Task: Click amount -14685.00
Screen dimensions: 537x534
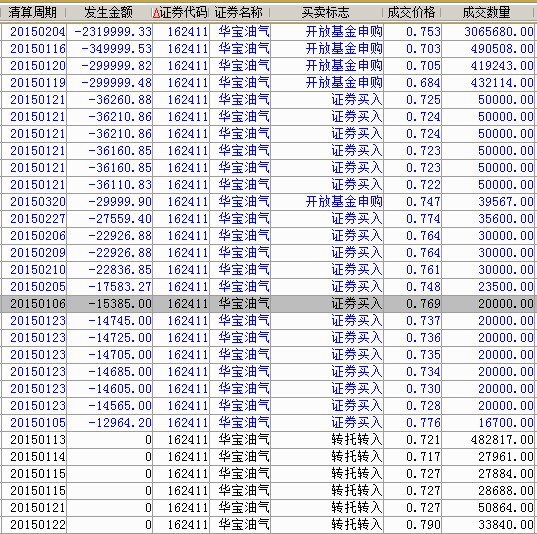Action: 120,372
